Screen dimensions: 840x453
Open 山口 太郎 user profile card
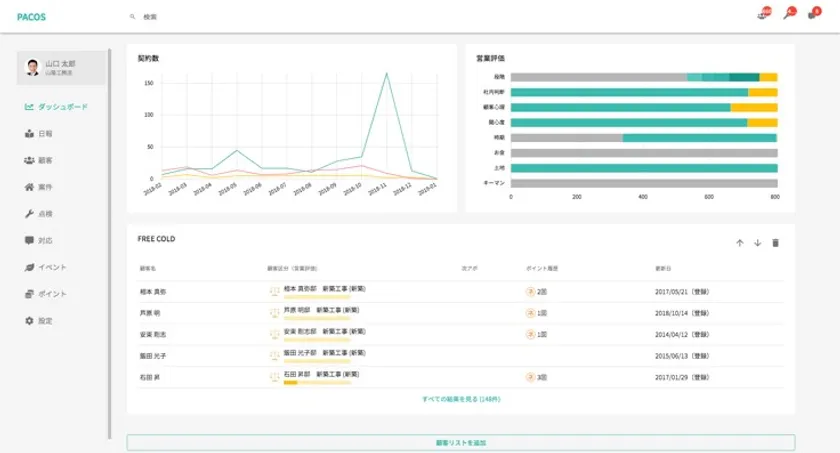click(x=61, y=67)
